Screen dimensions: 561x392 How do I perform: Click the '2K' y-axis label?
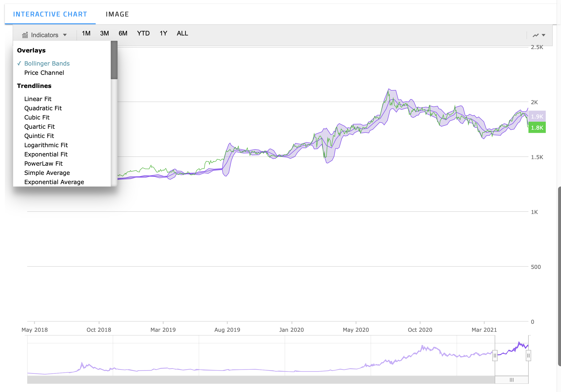tap(534, 102)
